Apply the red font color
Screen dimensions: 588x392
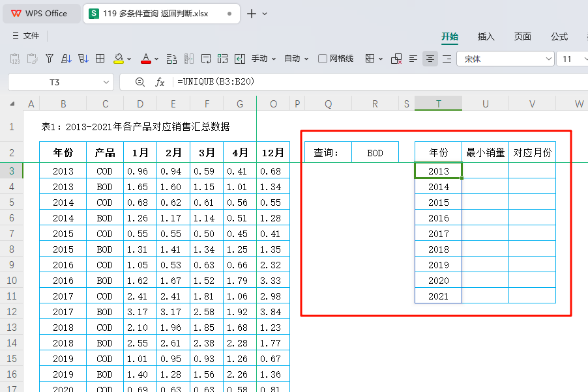coord(146,59)
